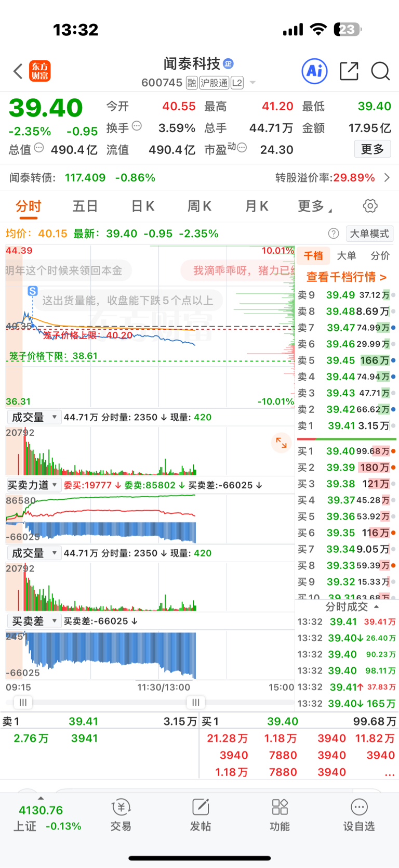Tap trade record 13:32 39.40 165万
399x868 pixels.
coord(347,704)
